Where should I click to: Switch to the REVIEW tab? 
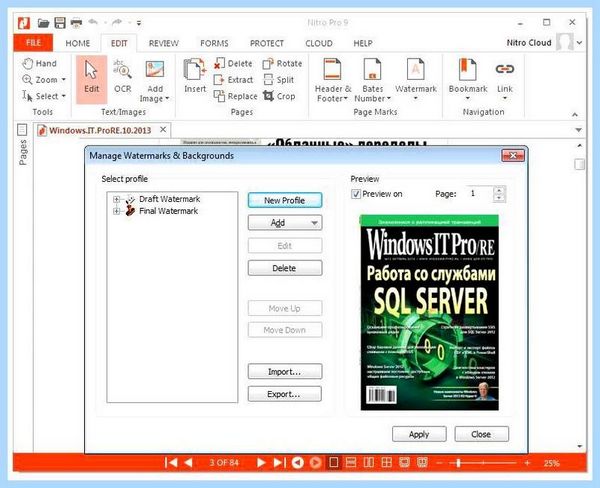tap(164, 43)
